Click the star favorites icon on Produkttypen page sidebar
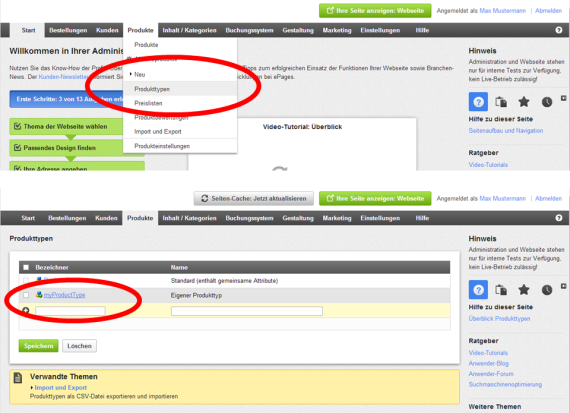Image resolution: width=570 pixels, height=413 pixels. [524, 290]
